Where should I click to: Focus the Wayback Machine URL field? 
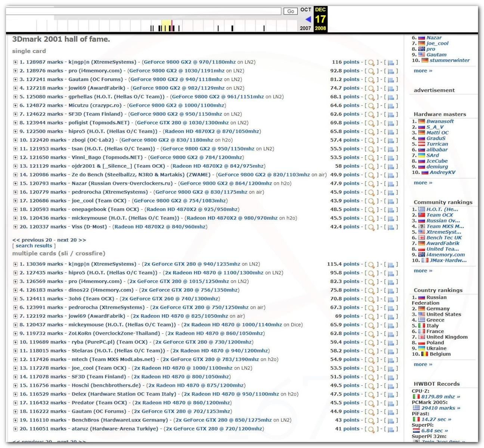tap(143, 11)
